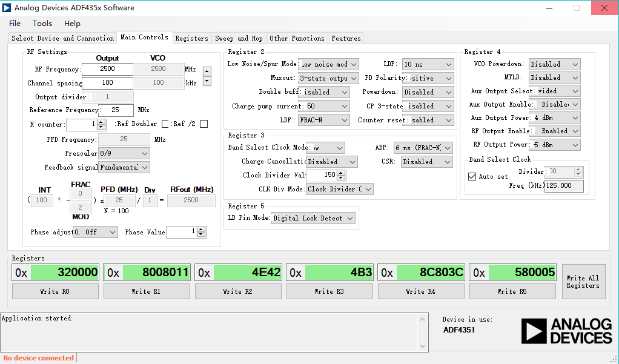The height and width of the screenshot is (364, 619).
Task: Open the Prescaler dropdown
Action: pyautogui.click(x=124, y=153)
